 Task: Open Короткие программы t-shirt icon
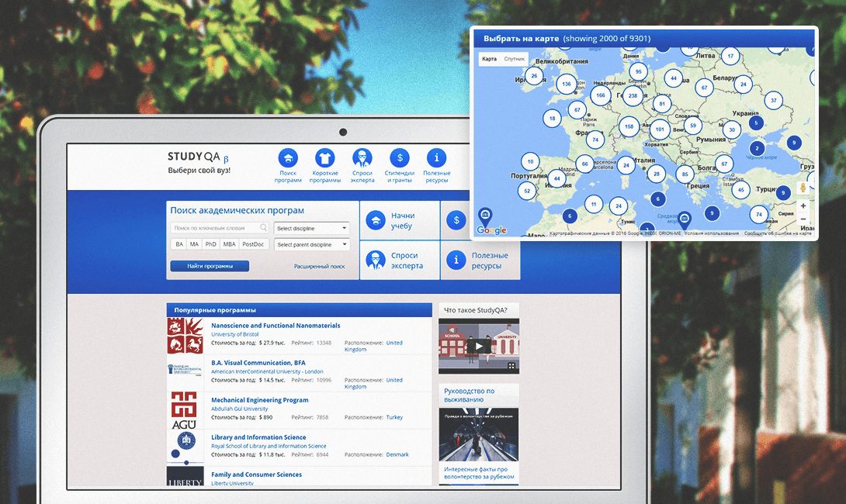coord(324,158)
